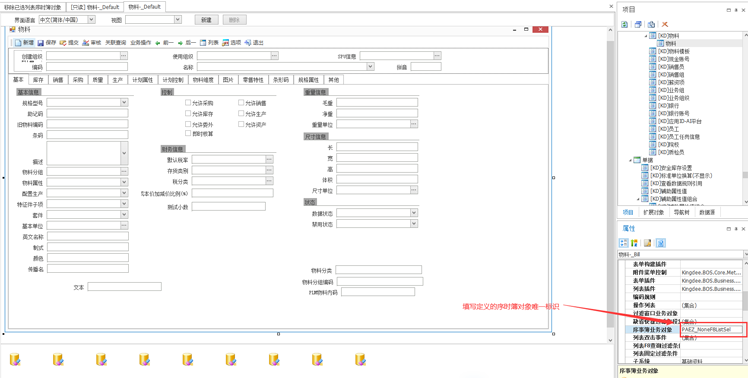Click the 新建 view button
The image size is (748, 378).
pos(206,20)
